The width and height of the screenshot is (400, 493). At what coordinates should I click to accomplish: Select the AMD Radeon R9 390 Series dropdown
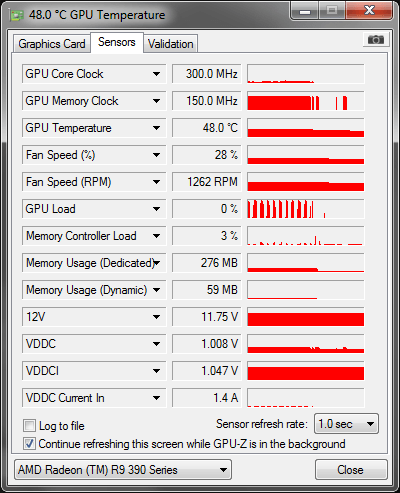123,470
